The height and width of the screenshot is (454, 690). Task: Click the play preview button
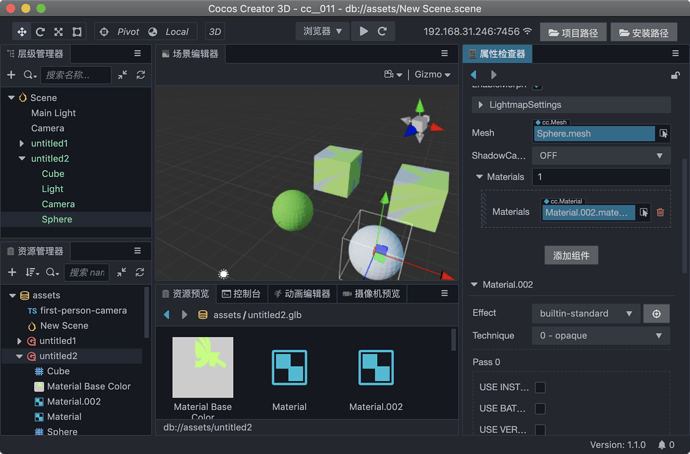tap(363, 32)
